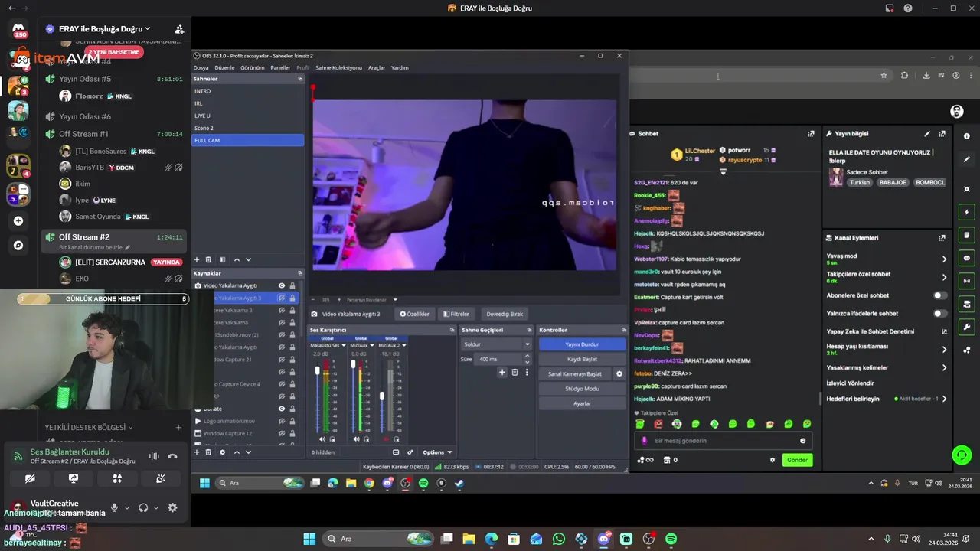Collapse YETKİLİ DESTEK BÖLGESİ category
This screenshot has height=551, width=980.
pos(89,428)
